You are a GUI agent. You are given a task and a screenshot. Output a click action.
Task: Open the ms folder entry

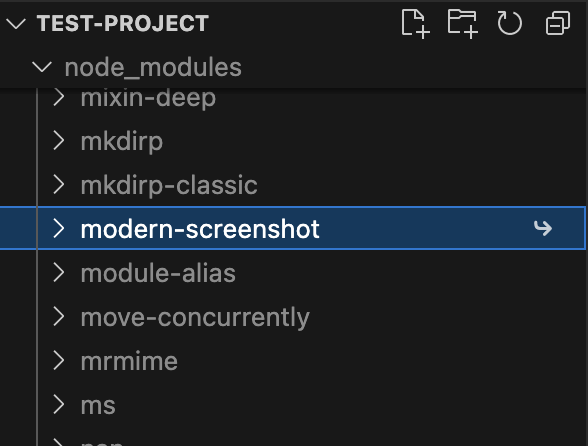point(294,404)
